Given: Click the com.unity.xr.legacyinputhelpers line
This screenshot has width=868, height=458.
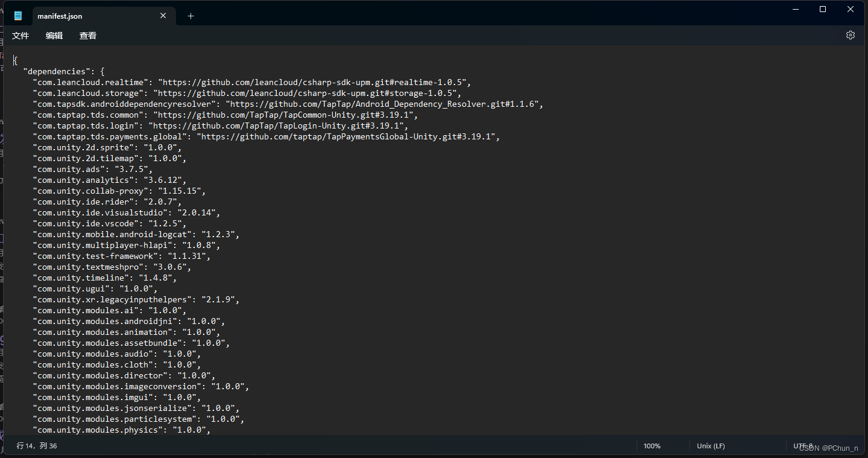Looking at the screenshot, I should click(x=136, y=299).
